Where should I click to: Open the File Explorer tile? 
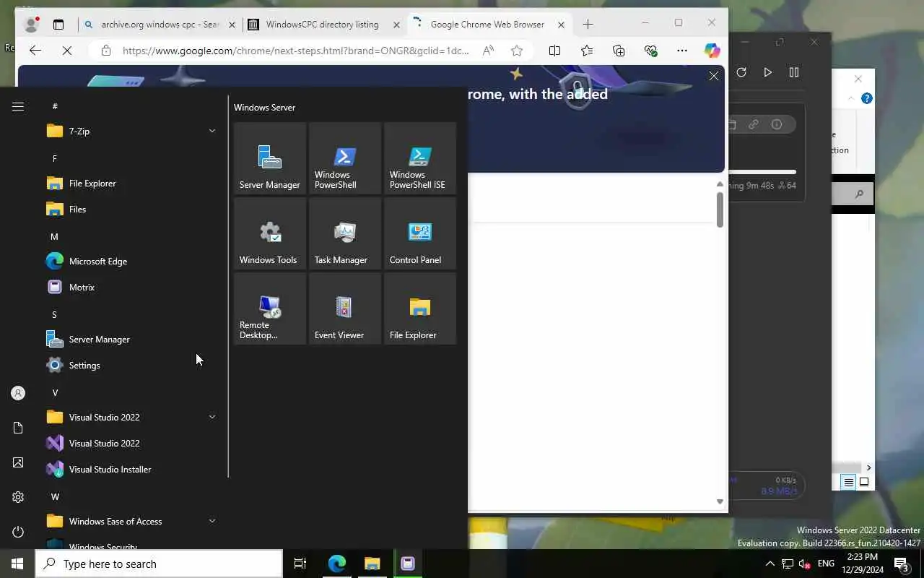pos(420,309)
